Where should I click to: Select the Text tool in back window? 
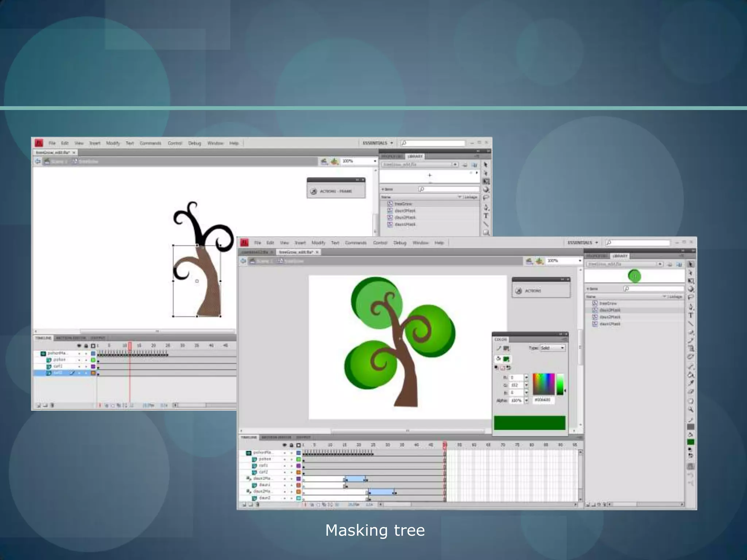click(x=486, y=216)
